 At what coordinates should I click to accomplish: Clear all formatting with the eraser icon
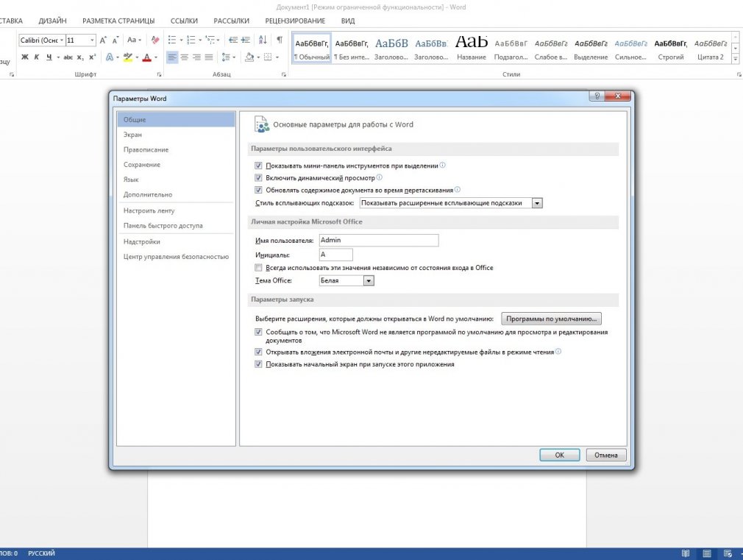(155, 40)
